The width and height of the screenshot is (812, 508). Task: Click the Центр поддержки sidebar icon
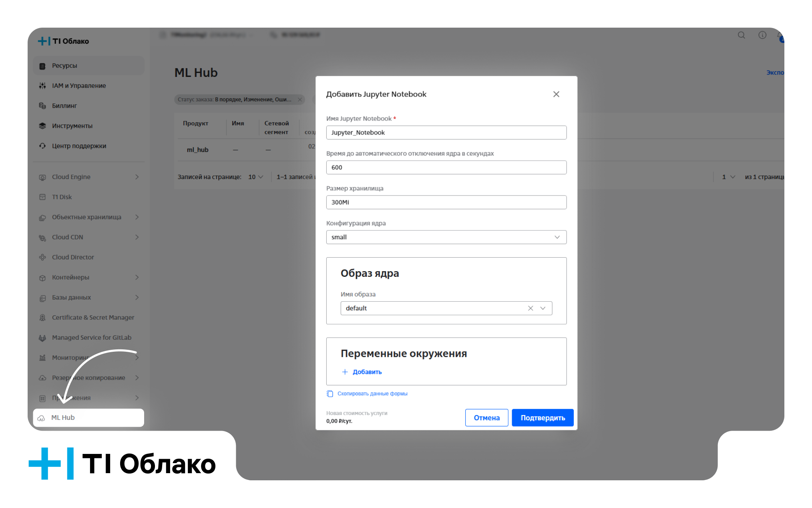tap(43, 146)
